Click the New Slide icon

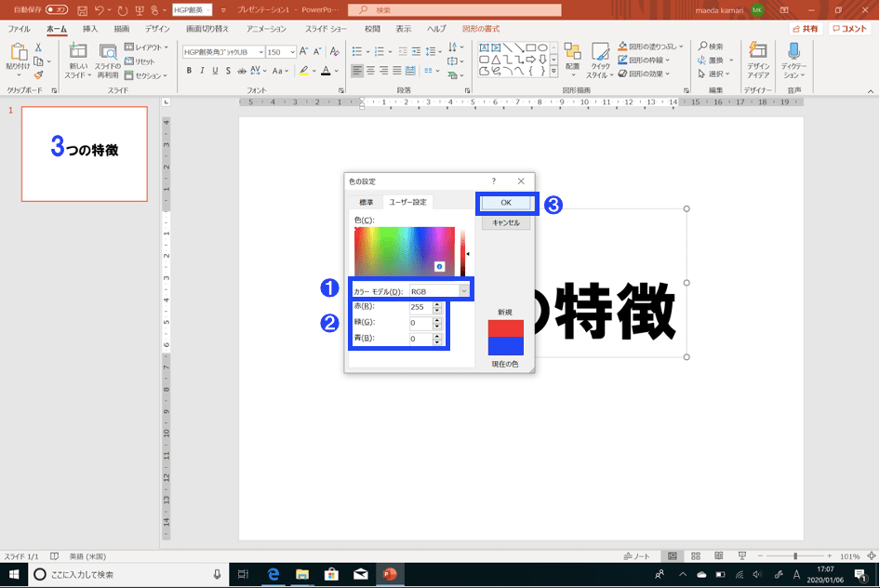coord(77,51)
